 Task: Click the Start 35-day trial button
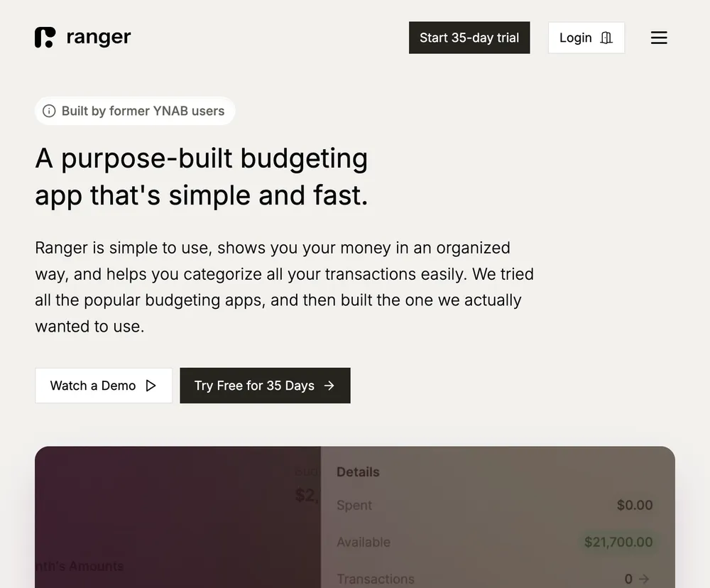pyautogui.click(x=469, y=37)
